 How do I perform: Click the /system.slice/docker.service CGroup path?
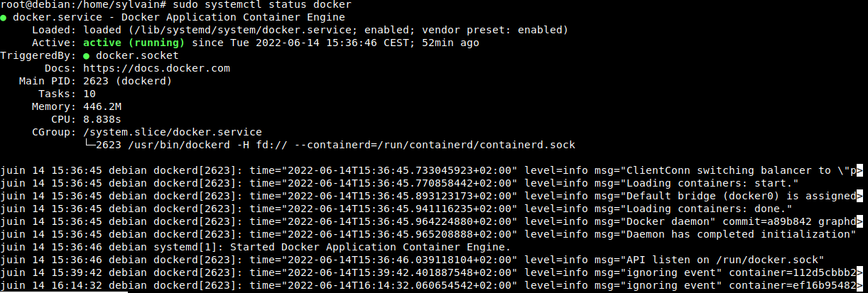[173, 132]
